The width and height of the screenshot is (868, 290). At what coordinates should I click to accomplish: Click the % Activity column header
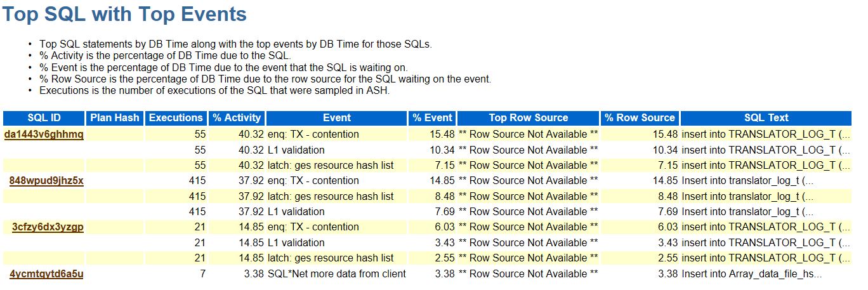point(237,118)
